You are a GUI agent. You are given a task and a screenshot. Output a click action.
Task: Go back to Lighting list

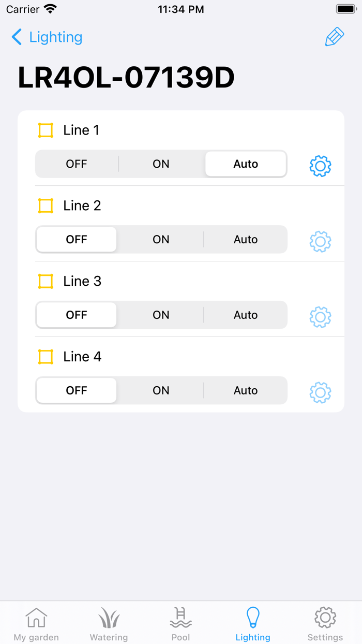coord(47,37)
